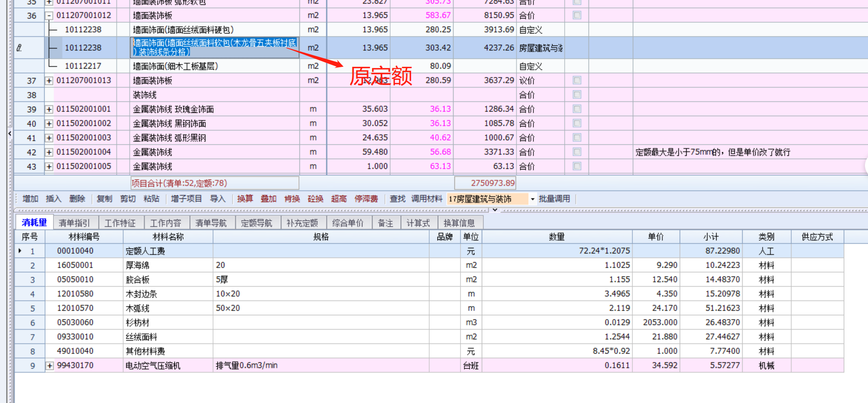Expand row 37 item 011207001013

49,81
